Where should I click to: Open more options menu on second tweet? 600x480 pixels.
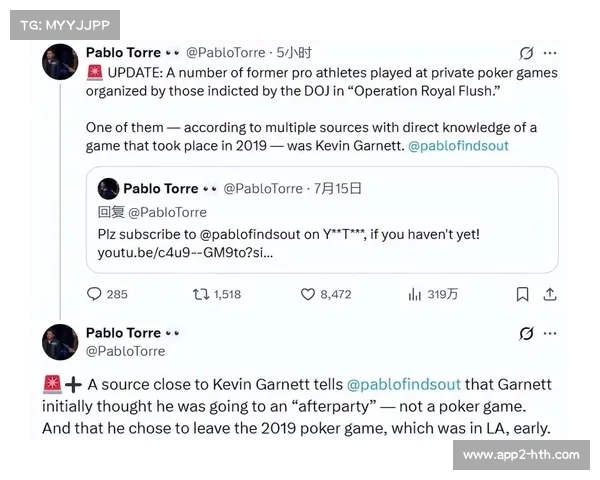coord(550,334)
